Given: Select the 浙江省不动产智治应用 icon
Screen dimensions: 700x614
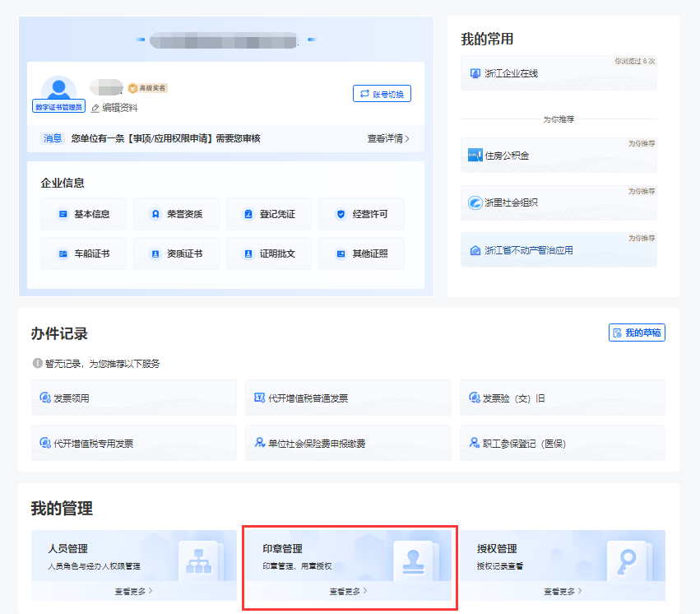Looking at the screenshot, I should pos(475,250).
